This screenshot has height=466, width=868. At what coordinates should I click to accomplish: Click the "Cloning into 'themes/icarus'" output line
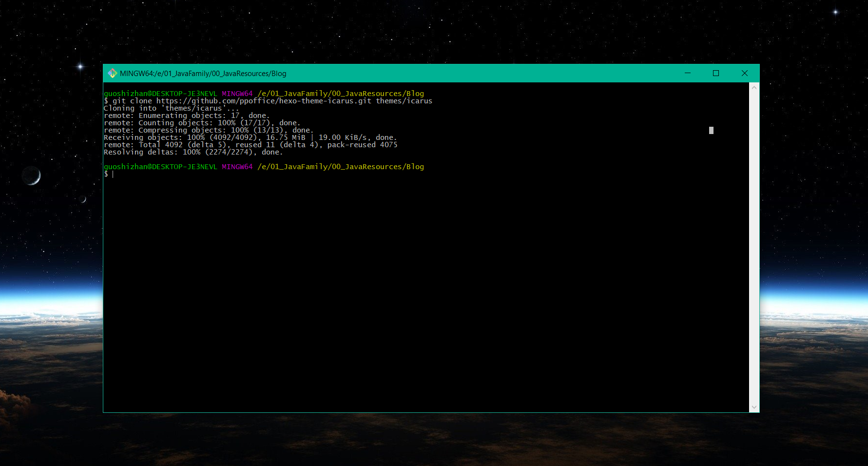tap(171, 108)
